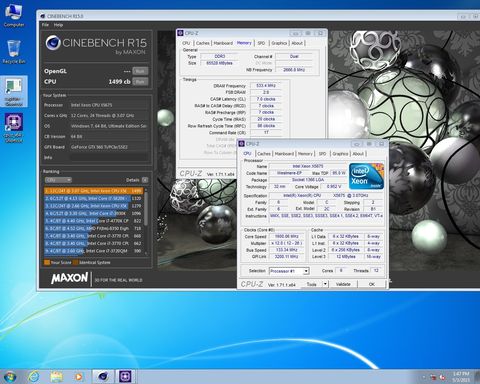Image resolution: width=480 pixels, height=384 pixels.
Task: Expand the Tools dropdown arrow in CPU-Z
Action: [325, 284]
